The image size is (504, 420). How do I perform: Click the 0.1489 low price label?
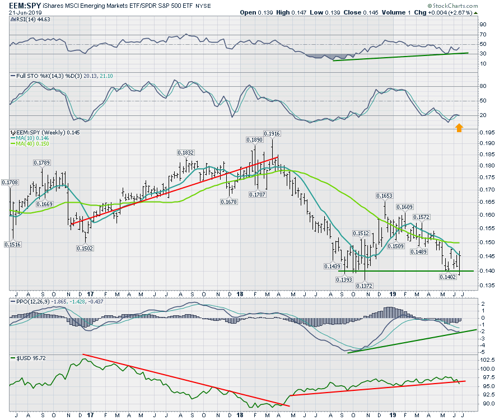[x=419, y=251]
